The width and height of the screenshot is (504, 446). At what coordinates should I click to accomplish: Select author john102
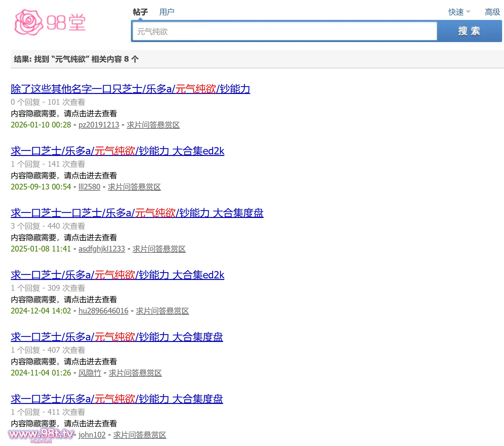pyautogui.click(x=92, y=435)
